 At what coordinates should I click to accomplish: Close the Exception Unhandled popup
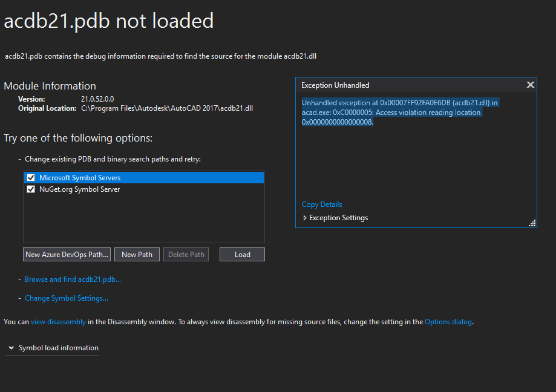[x=530, y=85]
